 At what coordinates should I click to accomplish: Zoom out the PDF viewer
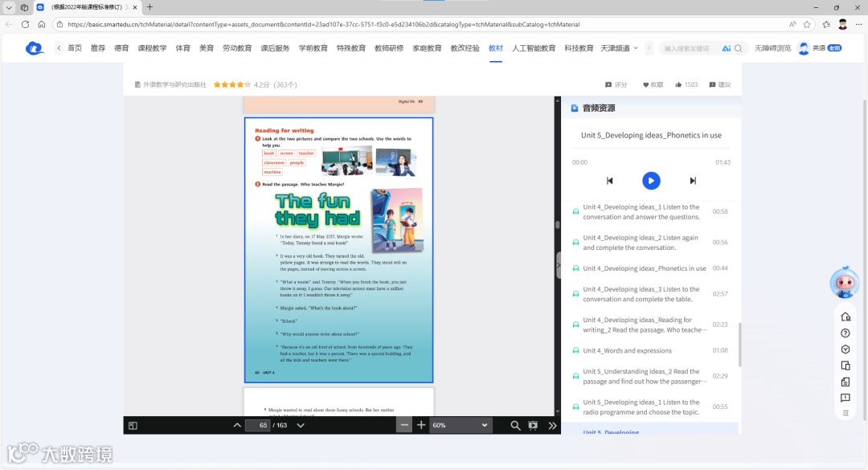coord(404,425)
